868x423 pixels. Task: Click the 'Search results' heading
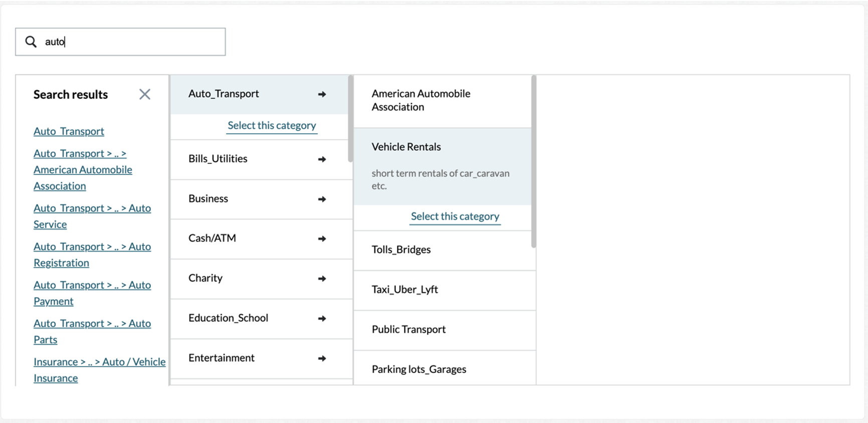point(71,95)
